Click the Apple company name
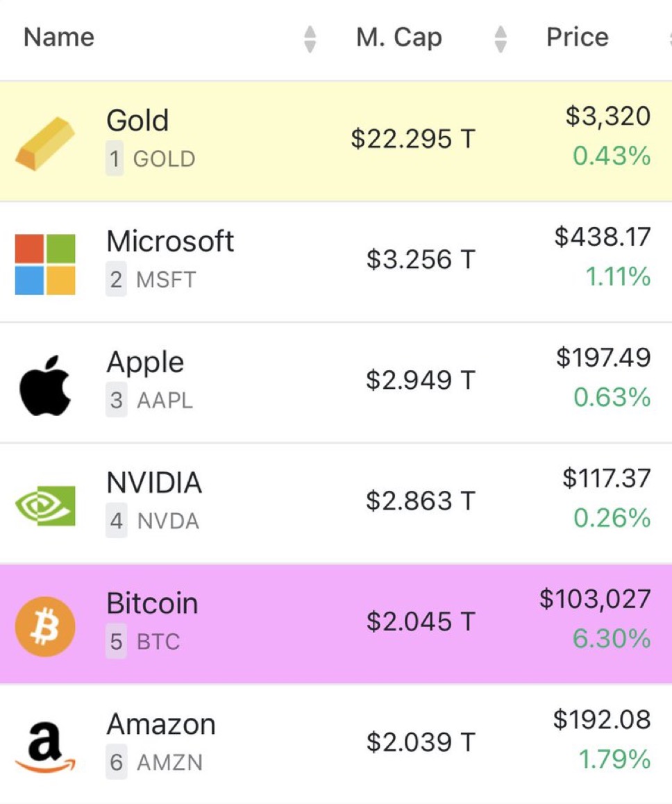This screenshot has height=804, width=672. click(145, 363)
